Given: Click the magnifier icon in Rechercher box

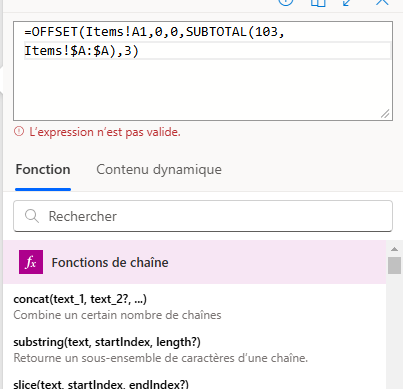Looking at the screenshot, I should (32, 216).
